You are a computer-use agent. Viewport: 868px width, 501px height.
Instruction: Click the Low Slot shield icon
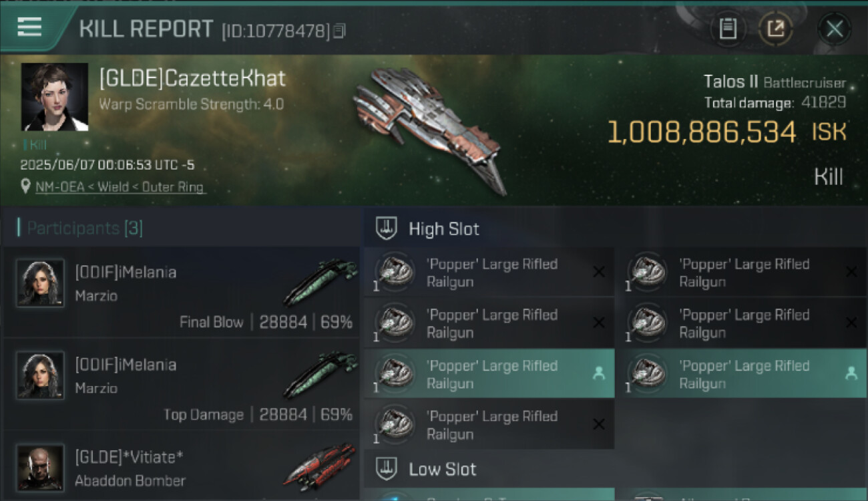[387, 469]
